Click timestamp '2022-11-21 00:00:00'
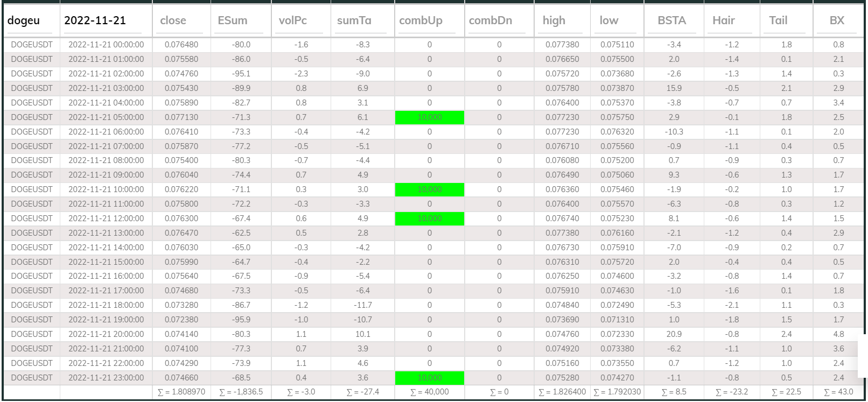 [106, 45]
